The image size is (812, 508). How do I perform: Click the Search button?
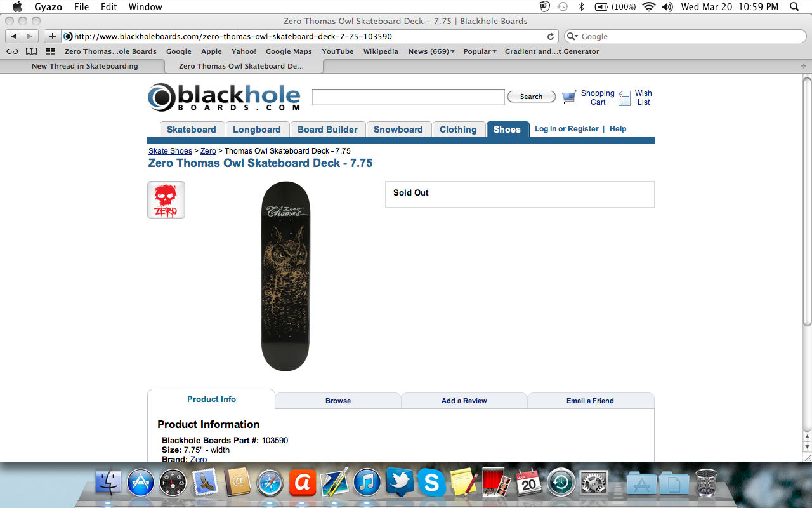coord(532,97)
